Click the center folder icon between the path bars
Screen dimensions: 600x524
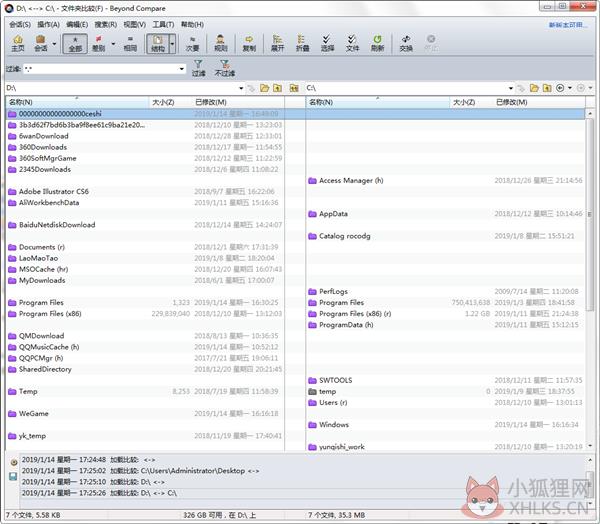[x=294, y=88]
